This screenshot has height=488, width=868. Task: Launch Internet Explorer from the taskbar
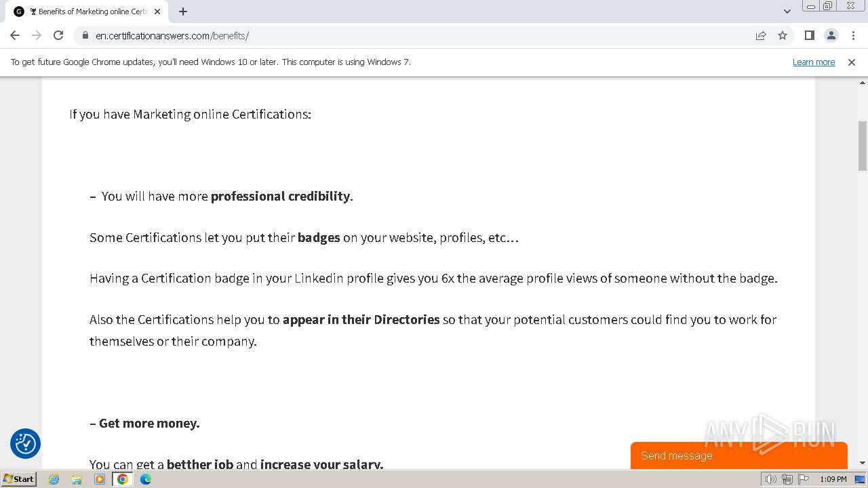click(54, 479)
